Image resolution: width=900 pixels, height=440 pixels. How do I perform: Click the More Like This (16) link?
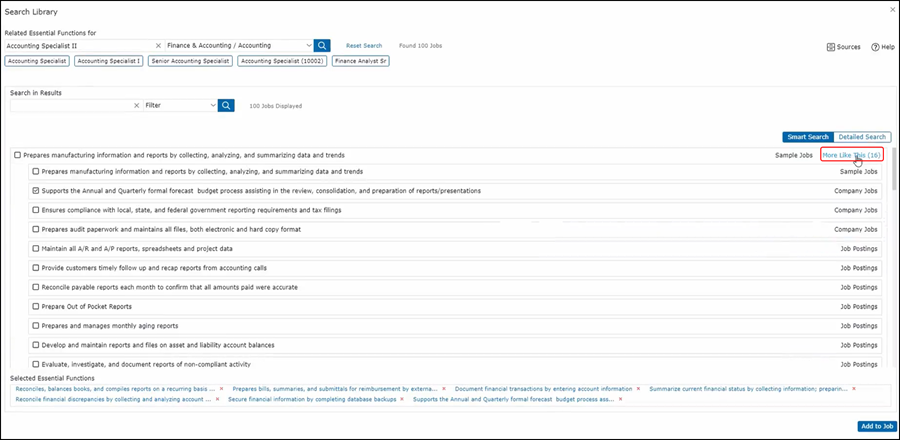(851, 155)
